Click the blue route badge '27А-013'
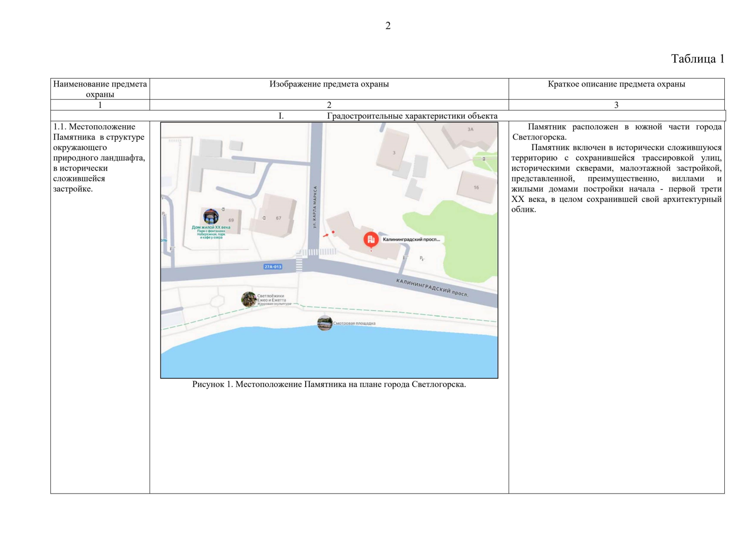 273,267
